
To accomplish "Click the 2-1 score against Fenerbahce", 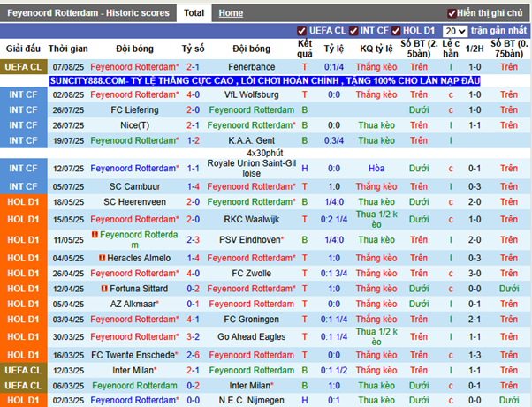I will pos(193,67).
